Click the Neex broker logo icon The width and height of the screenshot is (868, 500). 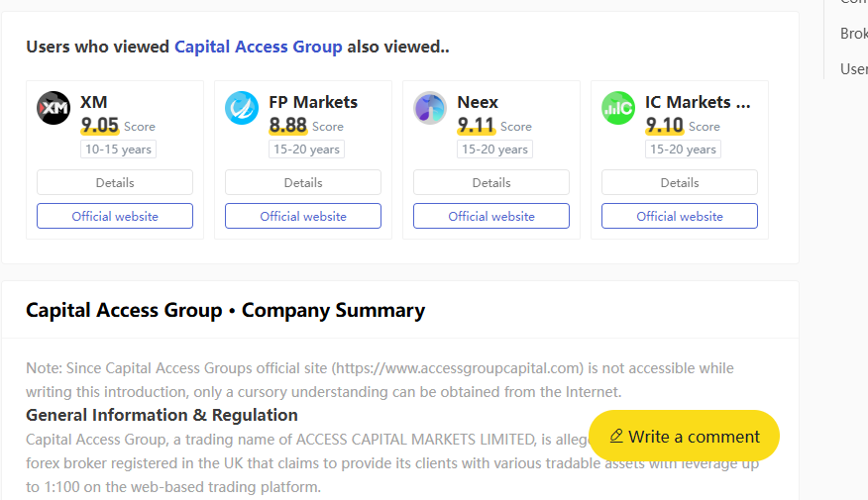coord(430,108)
